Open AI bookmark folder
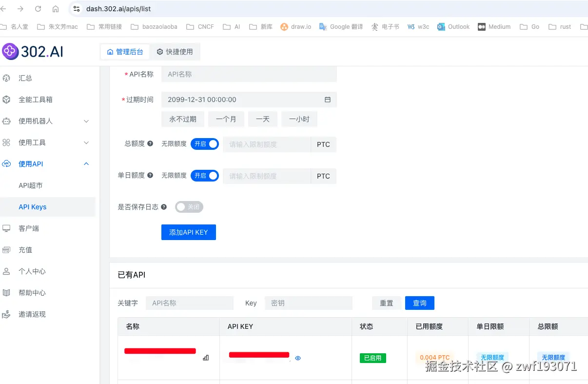588x384 pixels. pyautogui.click(x=232, y=27)
